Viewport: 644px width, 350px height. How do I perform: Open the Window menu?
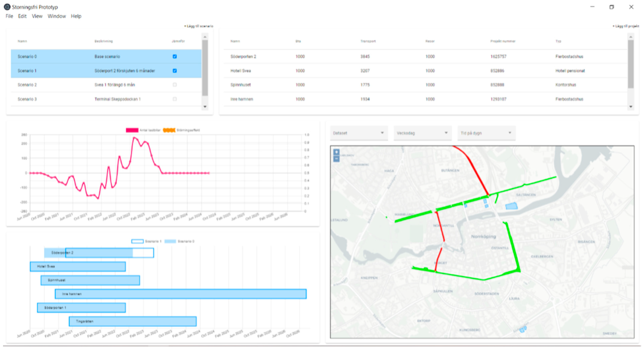(x=57, y=16)
